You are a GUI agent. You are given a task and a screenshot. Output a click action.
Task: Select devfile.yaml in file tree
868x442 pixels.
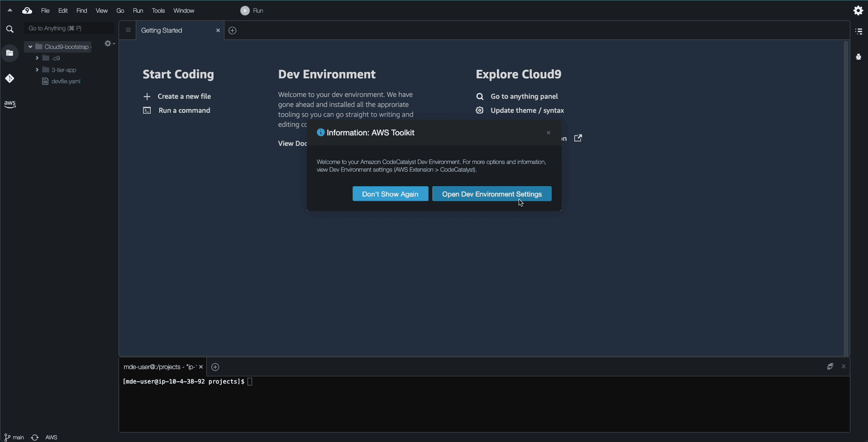pyautogui.click(x=66, y=82)
